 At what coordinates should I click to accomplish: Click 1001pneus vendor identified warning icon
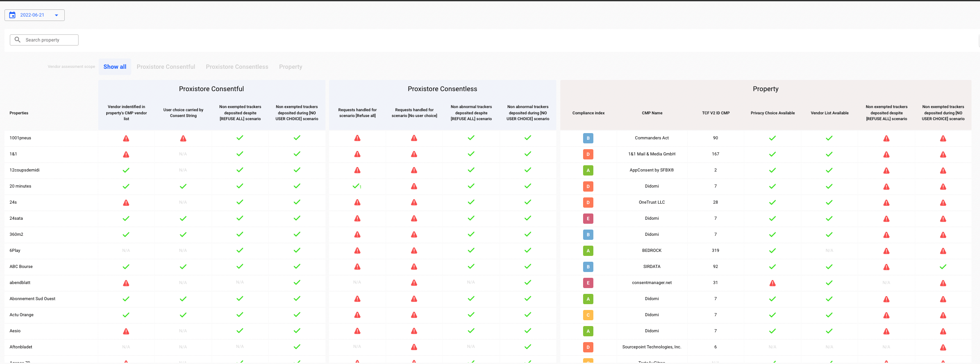click(126, 138)
